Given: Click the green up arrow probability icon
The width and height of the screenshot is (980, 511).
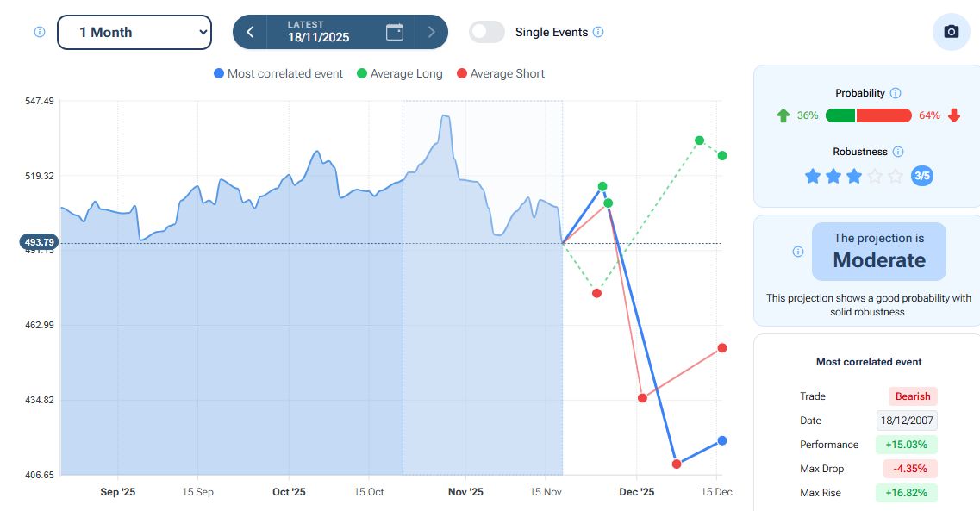Looking at the screenshot, I should pyautogui.click(x=783, y=115).
